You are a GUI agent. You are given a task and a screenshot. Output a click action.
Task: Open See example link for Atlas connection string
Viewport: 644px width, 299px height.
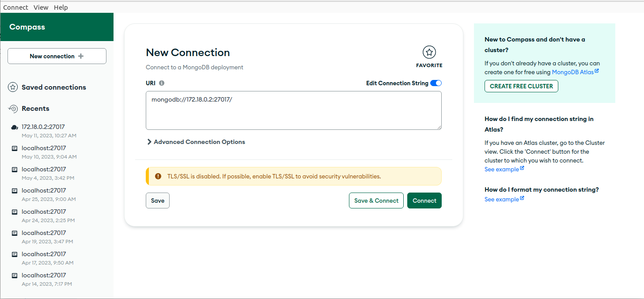[x=502, y=169]
